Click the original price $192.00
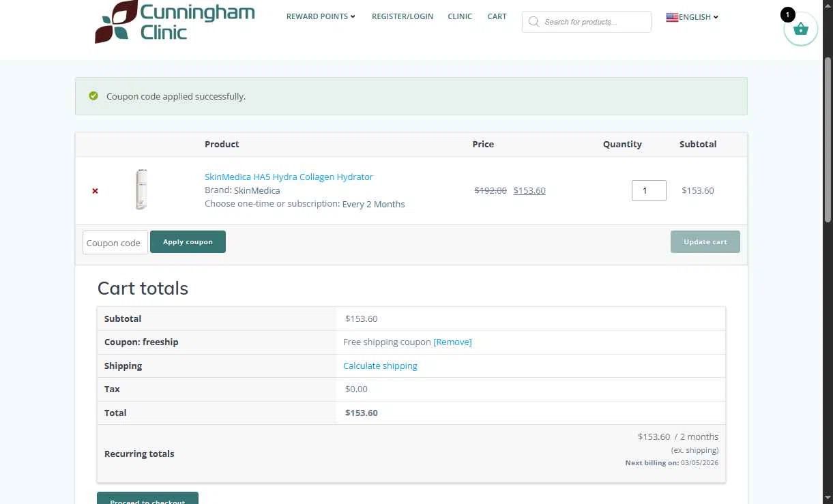 tap(491, 191)
